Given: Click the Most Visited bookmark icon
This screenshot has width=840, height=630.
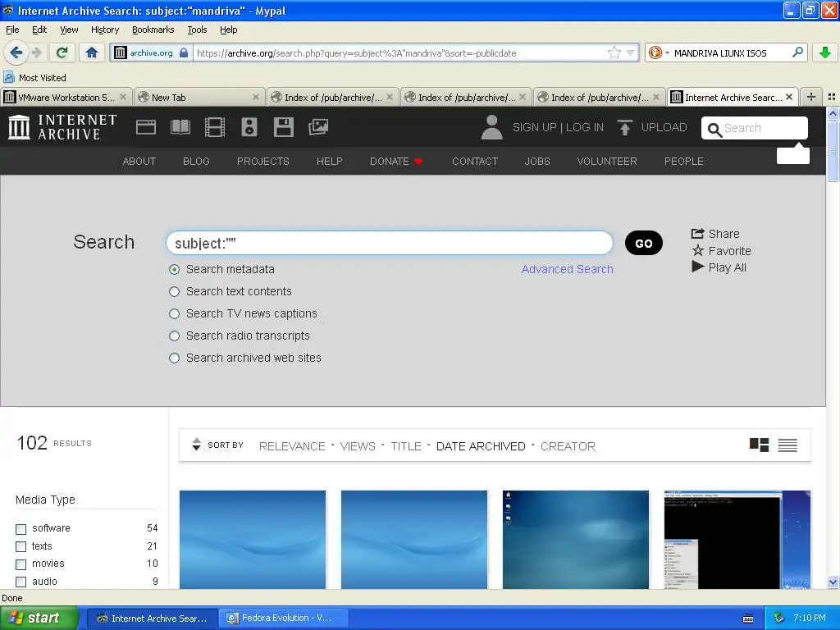Looking at the screenshot, I should [9, 77].
